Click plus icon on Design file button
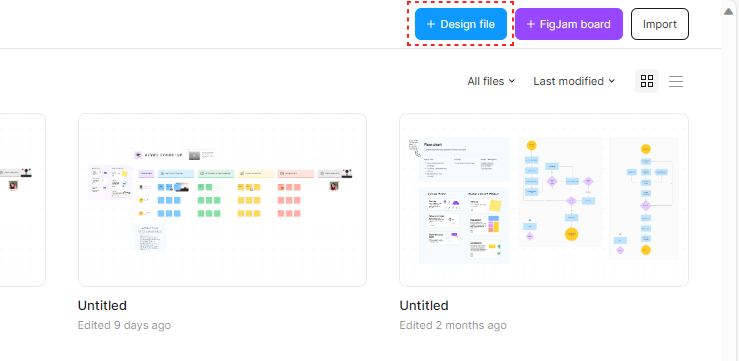739x361 pixels. point(430,24)
